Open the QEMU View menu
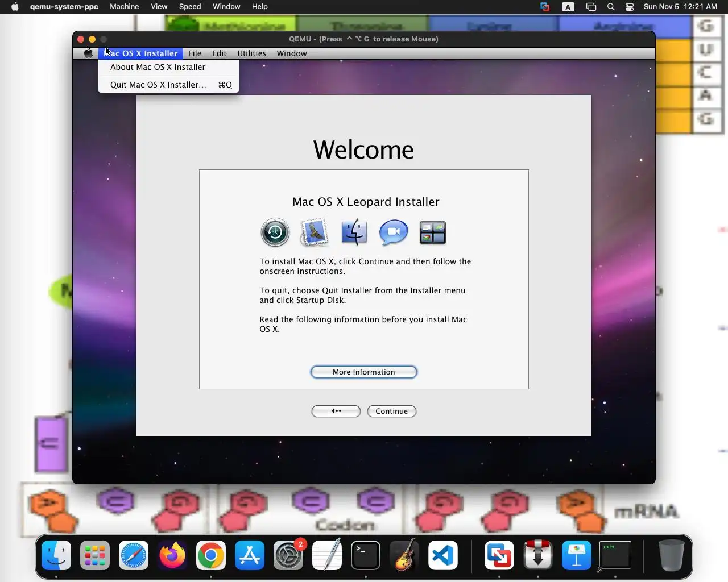 click(159, 7)
